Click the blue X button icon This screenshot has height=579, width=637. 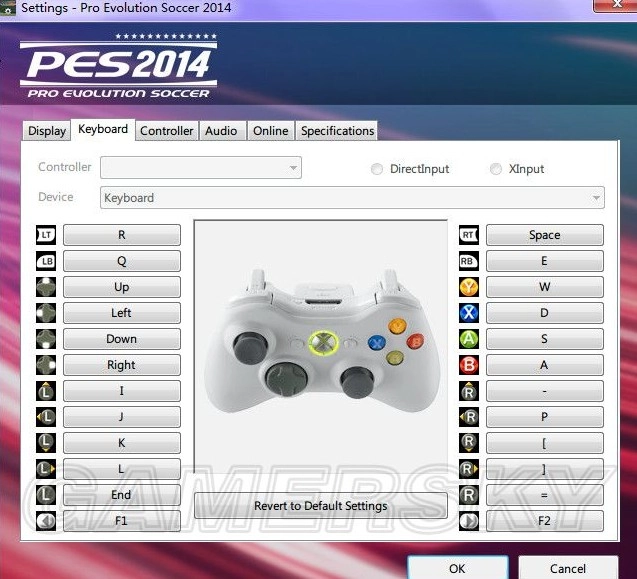pyautogui.click(x=468, y=313)
